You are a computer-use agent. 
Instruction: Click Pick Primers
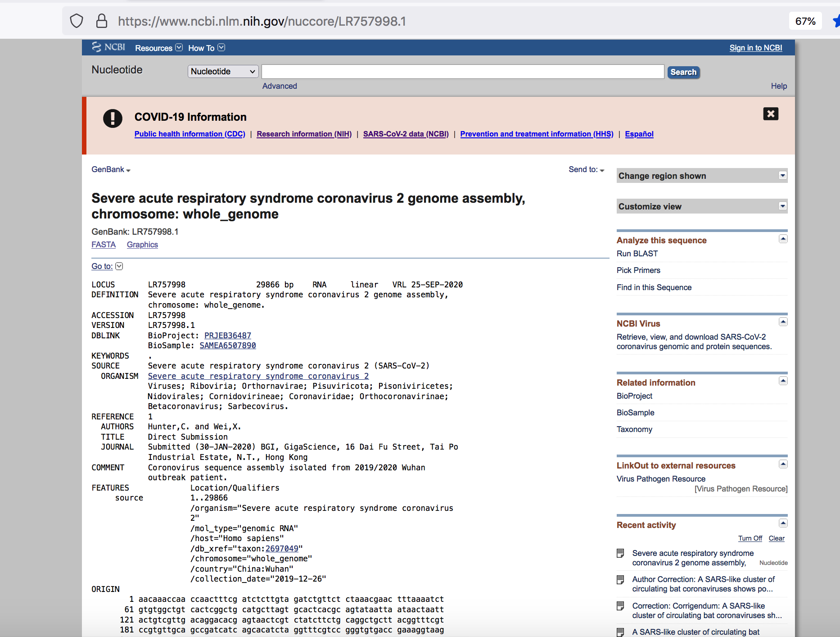point(638,270)
